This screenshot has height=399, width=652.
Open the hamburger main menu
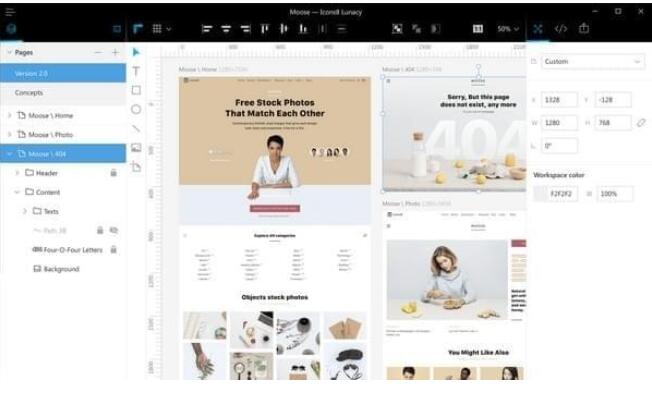10,12
